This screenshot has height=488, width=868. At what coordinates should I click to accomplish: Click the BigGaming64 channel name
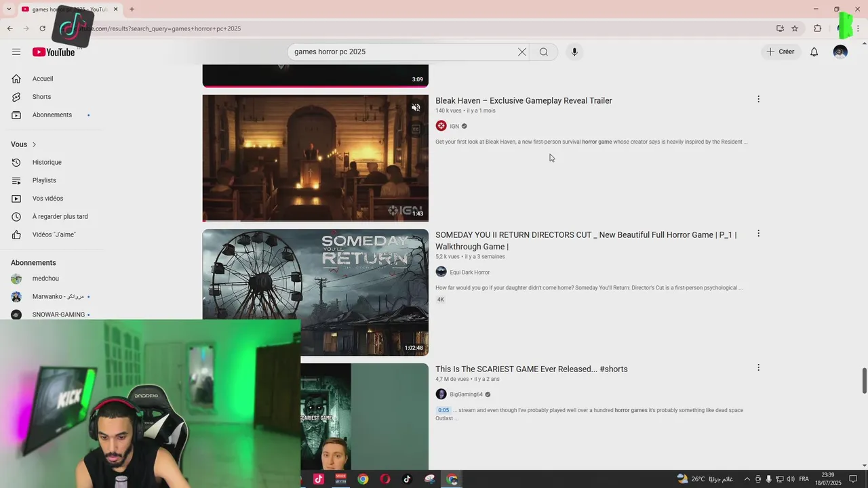pyautogui.click(x=466, y=394)
